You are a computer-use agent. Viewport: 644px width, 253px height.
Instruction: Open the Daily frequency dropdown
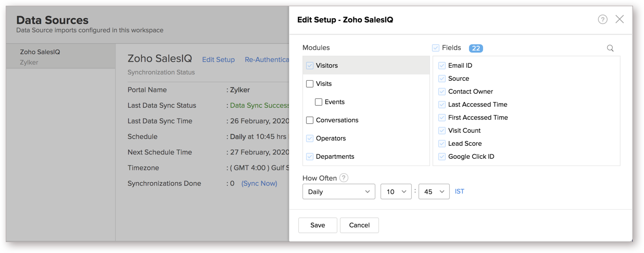[x=339, y=192]
